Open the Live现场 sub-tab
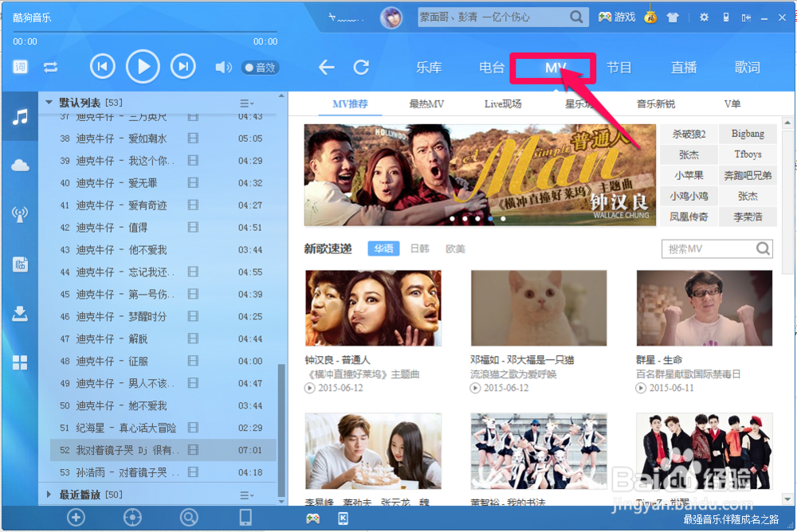This screenshot has height=532, width=797. pos(503,104)
